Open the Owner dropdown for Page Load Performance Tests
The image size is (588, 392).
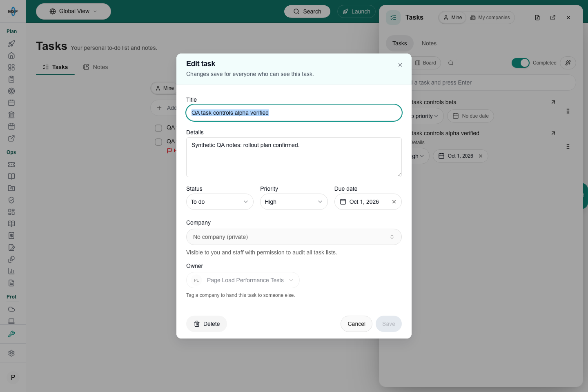pos(243,280)
